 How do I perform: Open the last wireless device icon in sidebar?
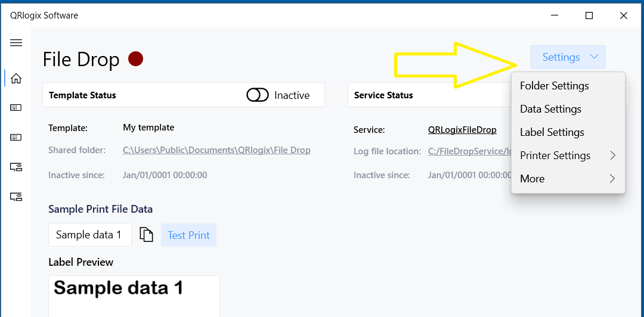(16, 196)
